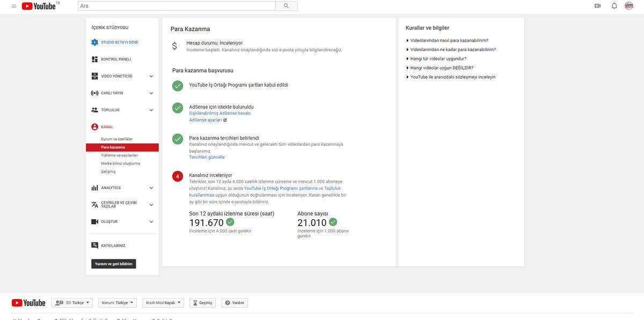The height and width of the screenshot is (320, 644).
Task: Click checkmark beside Partner Program terms accepted
Action: (178, 85)
